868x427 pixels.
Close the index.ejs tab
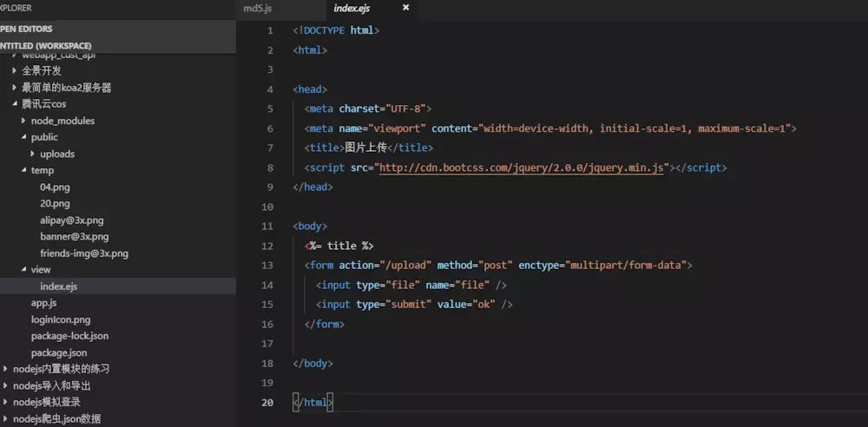coord(405,8)
